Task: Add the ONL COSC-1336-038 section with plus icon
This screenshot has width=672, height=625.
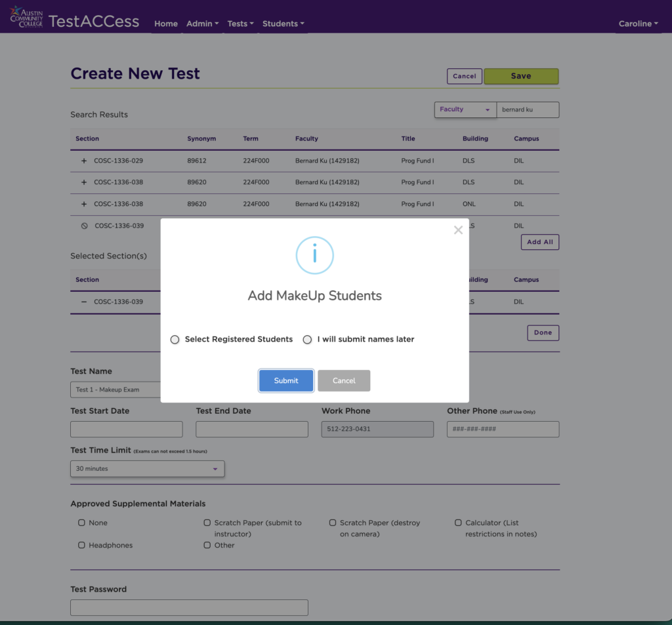Action: [x=83, y=204]
